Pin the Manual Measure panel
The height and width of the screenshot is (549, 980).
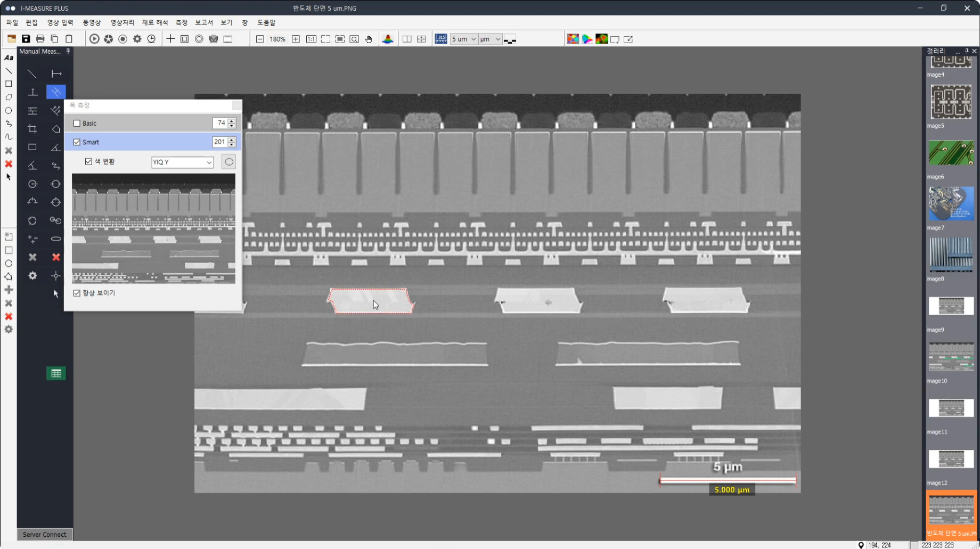coord(68,51)
